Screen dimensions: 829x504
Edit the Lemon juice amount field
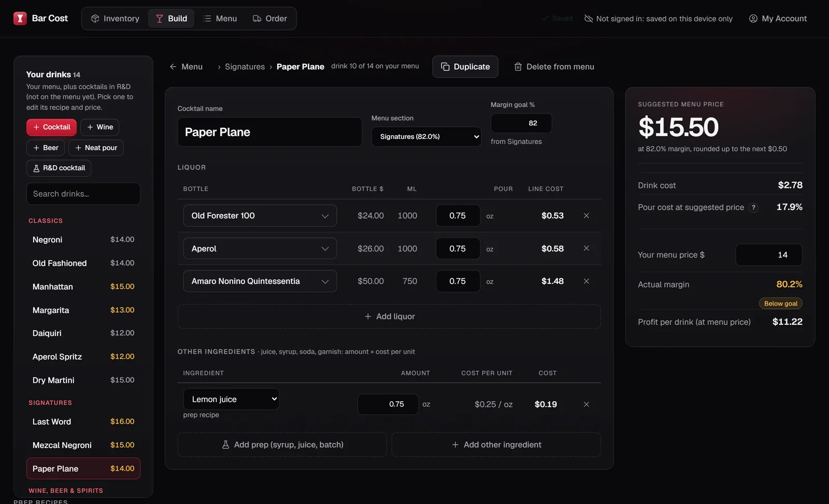point(388,404)
